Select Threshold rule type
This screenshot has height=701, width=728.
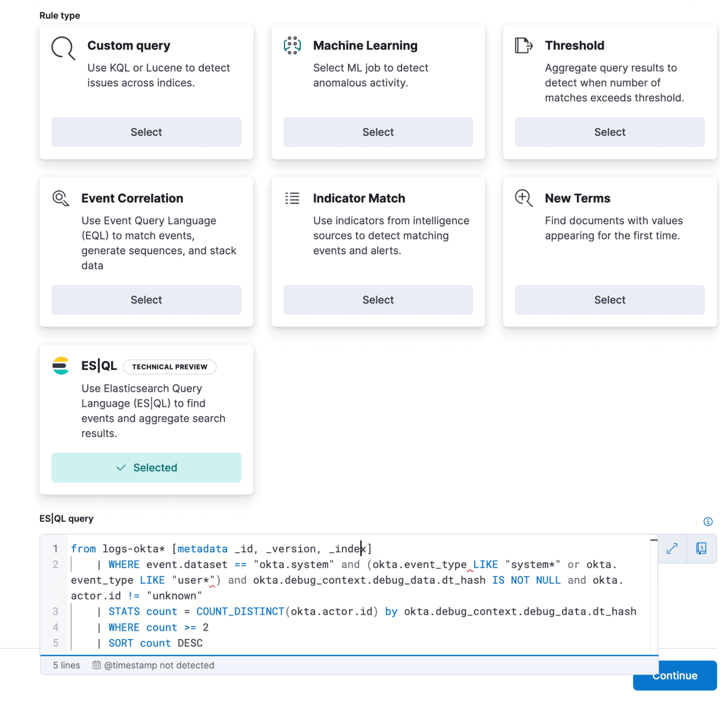610,132
